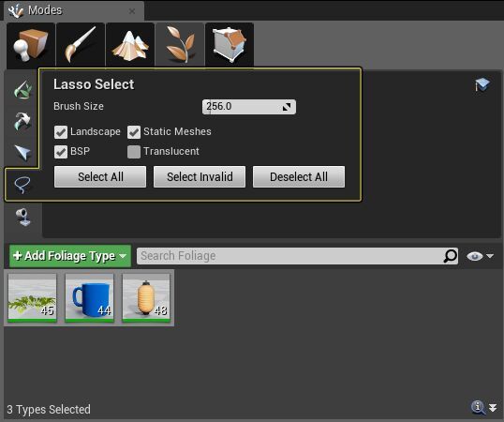This screenshot has width=504, height=422.
Task: Open the info magnifier icon at the bottom
Action: pos(478,408)
